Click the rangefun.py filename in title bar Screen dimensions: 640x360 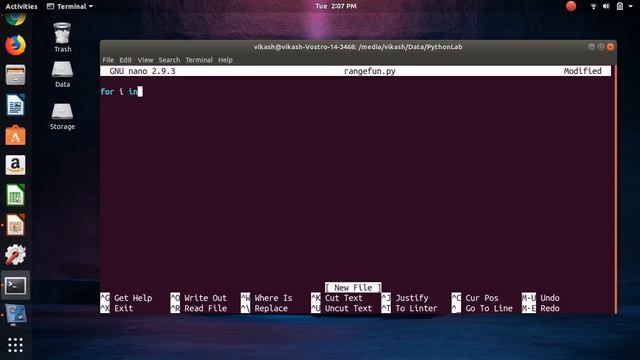[x=369, y=71]
